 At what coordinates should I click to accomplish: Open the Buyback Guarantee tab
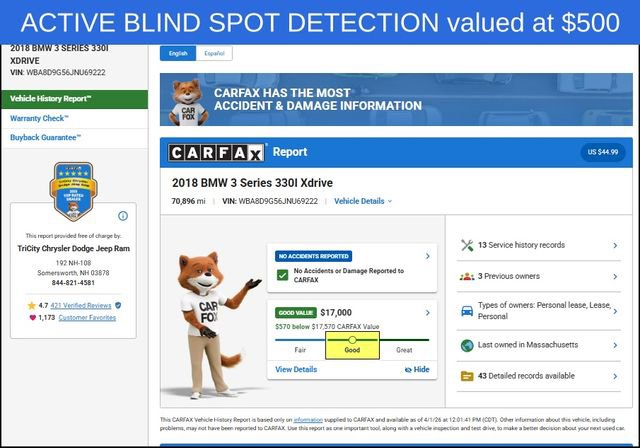46,137
